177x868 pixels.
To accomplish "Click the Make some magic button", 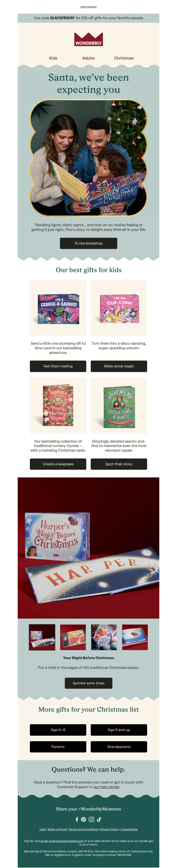I will pyautogui.click(x=119, y=366).
